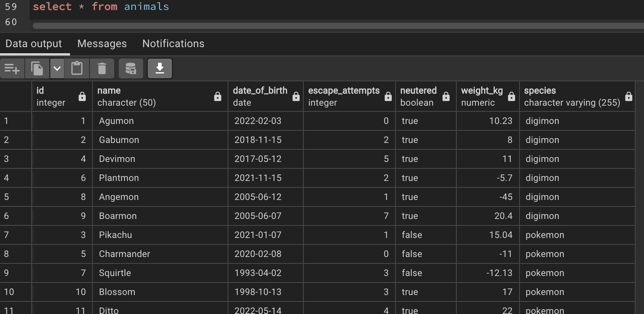Click the date cell 1998-10-13
The width and height of the screenshot is (644, 314).
click(x=266, y=292)
